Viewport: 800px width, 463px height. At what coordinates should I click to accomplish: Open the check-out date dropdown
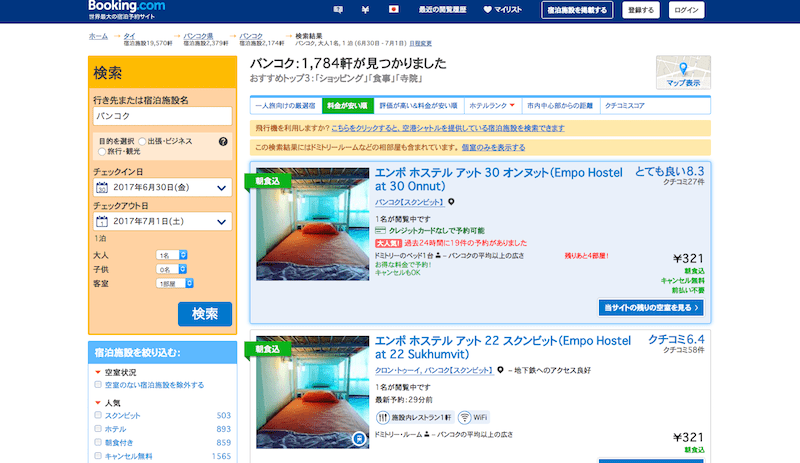click(162, 222)
